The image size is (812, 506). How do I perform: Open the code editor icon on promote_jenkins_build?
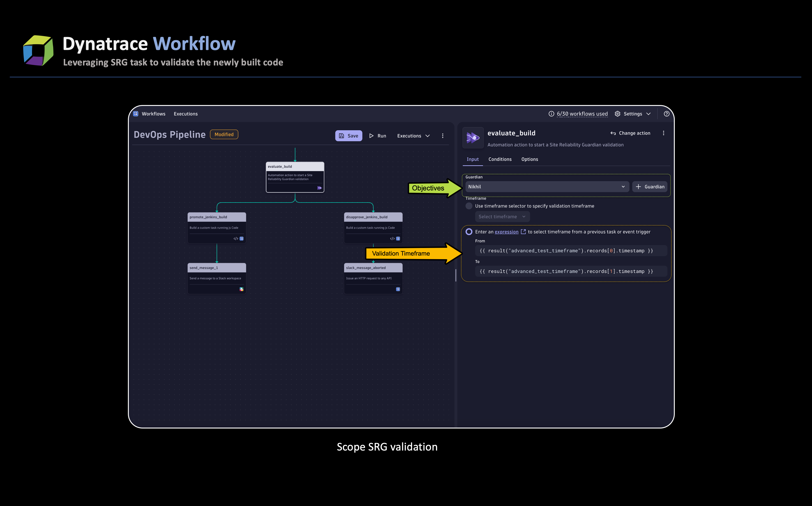(x=236, y=238)
